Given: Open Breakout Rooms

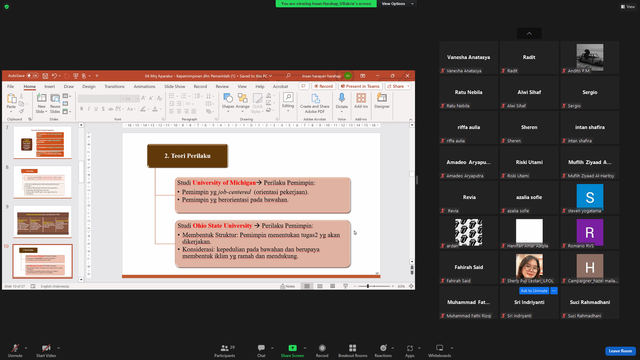Looking at the screenshot, I should point(353,350).
